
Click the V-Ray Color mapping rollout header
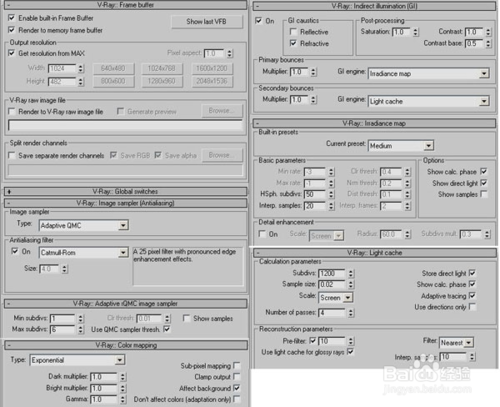pyautogui.click(x=125, y=345)
